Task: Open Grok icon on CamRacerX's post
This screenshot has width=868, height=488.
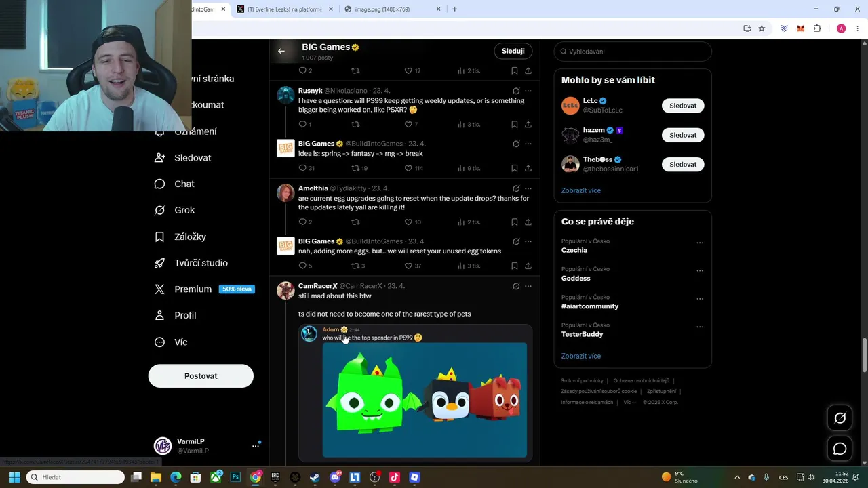Action: coord(516,286)
